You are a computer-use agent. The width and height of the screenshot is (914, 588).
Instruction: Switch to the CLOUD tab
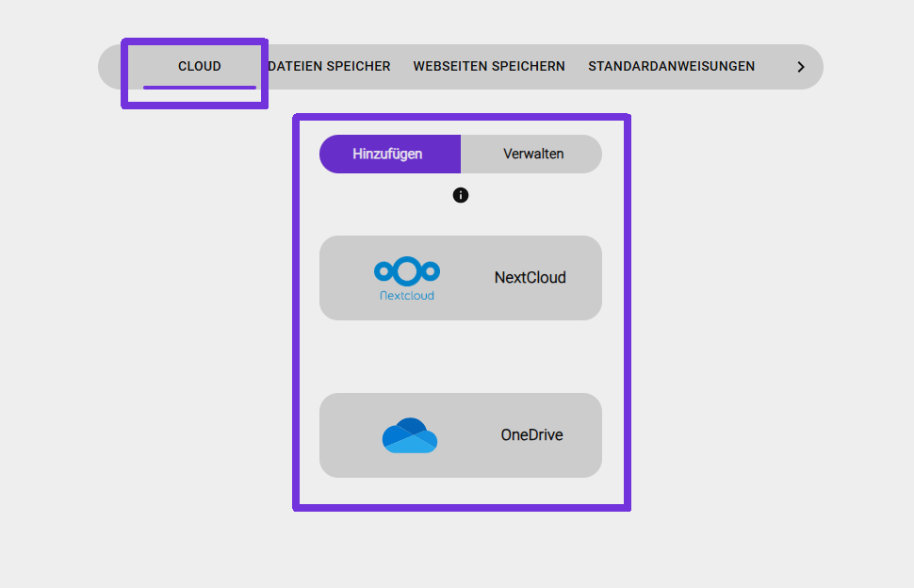pyautogui.click(x=200, y=67)
